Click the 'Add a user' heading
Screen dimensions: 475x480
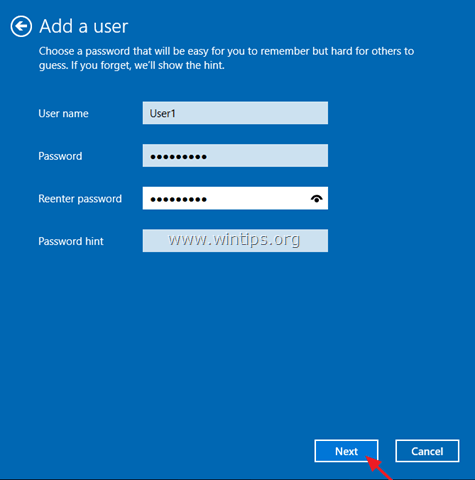click(84, 26)
